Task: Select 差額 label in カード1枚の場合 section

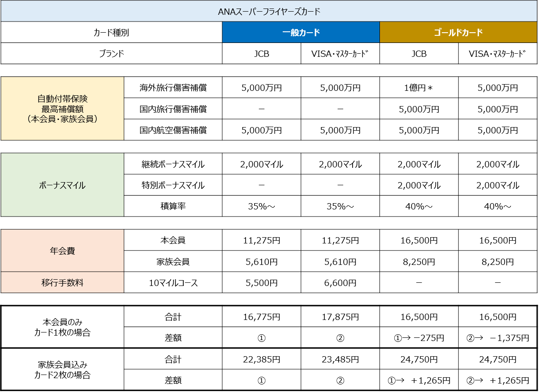Action: click(x=173, y=338)
